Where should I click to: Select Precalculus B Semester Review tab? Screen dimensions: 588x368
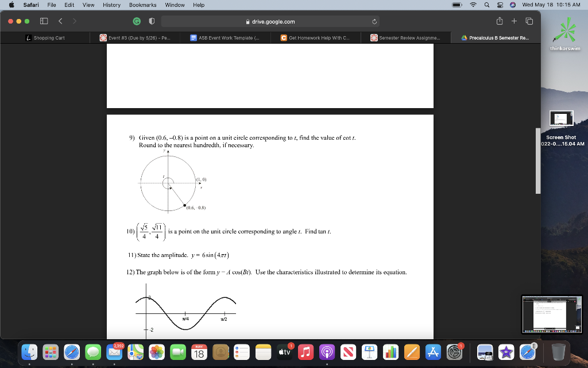point(496,38)
